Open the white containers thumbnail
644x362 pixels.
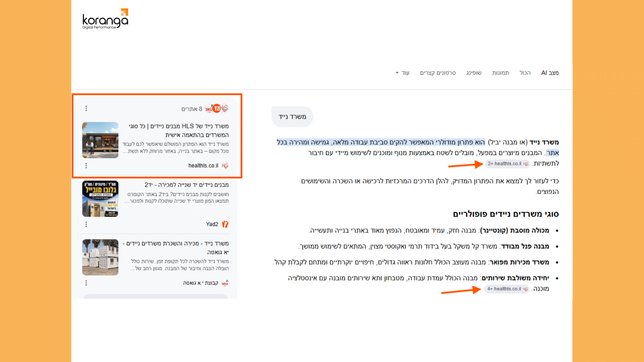point(100,257)
